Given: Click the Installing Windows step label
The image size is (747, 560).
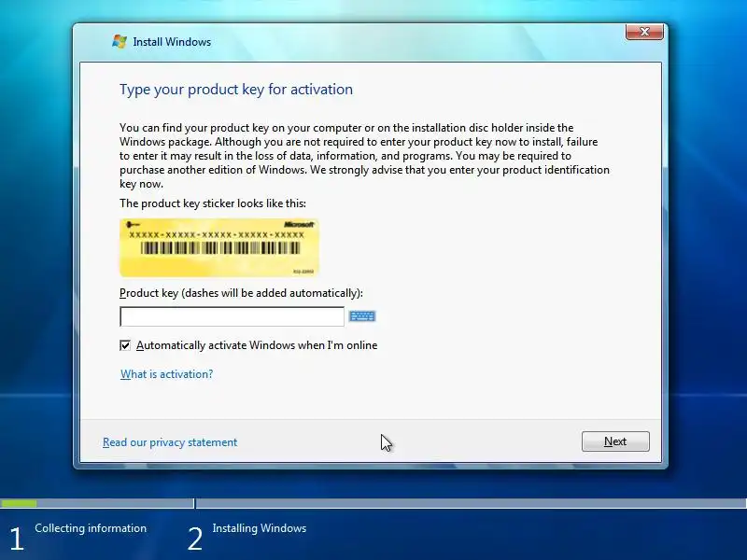Looking at the screenshot, I should click(x=260, y=528).
